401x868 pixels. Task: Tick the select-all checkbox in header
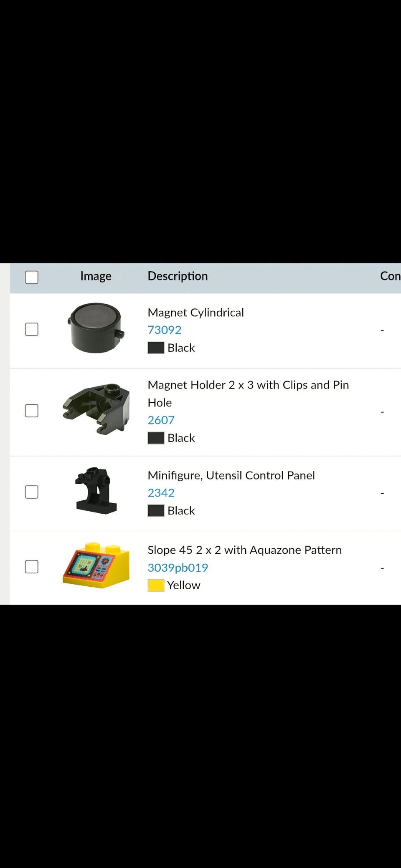[x=32, y=277]
